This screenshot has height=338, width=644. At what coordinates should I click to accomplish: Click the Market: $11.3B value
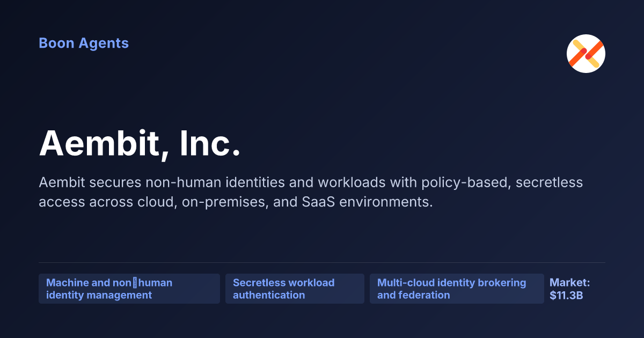pos(570,289)
